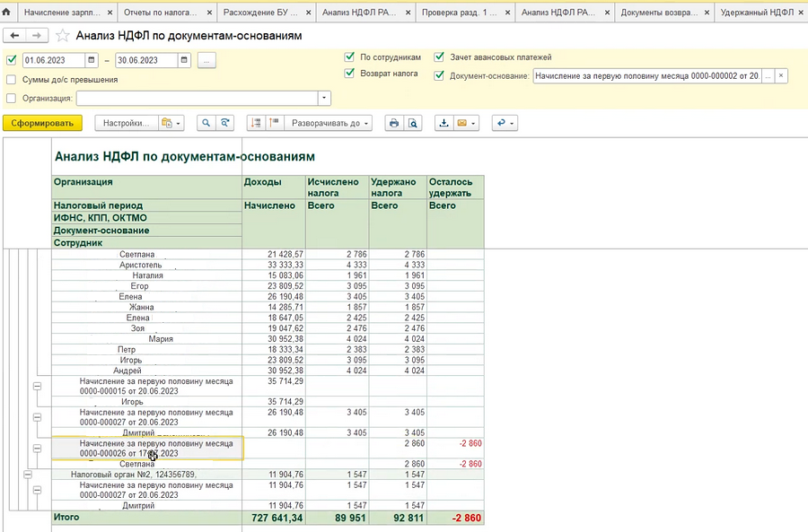Viewport: 808px width, 532px height.
Task: Select the Аристотель employee row
Action: click(x=141, y=265)
